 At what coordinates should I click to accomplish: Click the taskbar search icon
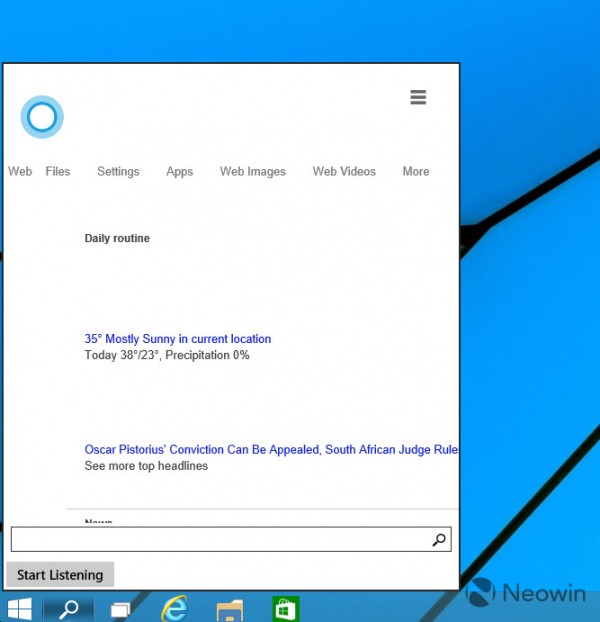pyautogui.click(x=69, y=607)
